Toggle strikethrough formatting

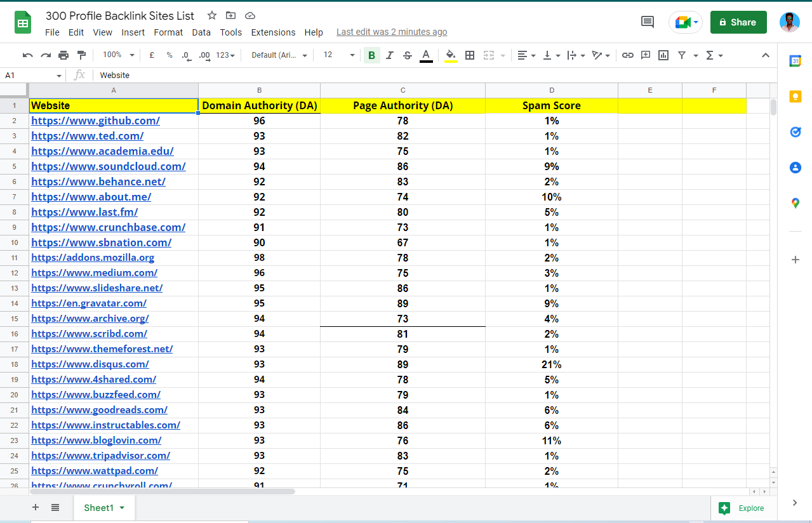pyautogui.click(x=408, y=55)
